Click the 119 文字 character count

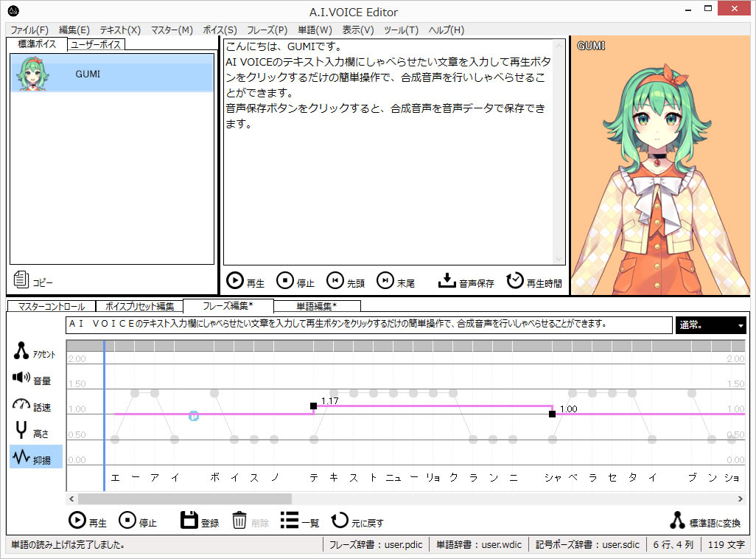point(726,544)
